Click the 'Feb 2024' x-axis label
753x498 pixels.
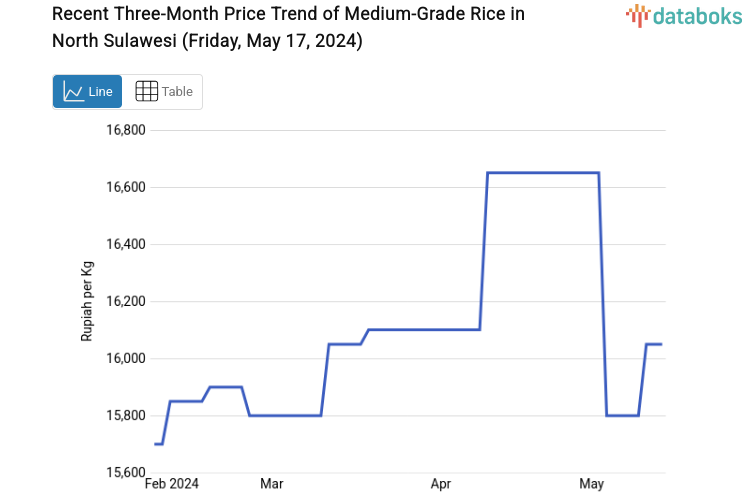172,484
